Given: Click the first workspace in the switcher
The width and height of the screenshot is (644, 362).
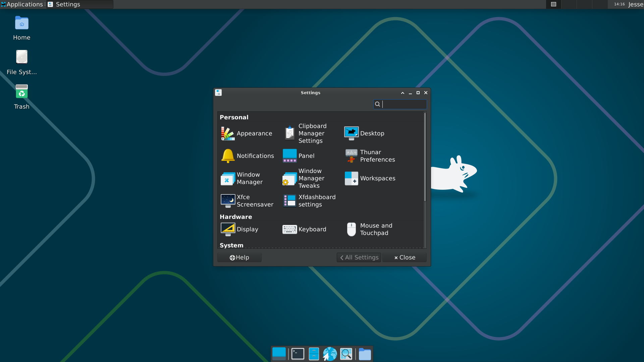Looking at the screenshot, I should tap(554, 4).
